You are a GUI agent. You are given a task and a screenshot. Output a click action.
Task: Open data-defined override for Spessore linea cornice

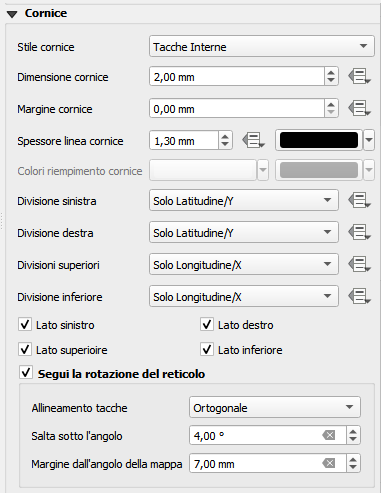pyautogui.click(x=254, y=140)
